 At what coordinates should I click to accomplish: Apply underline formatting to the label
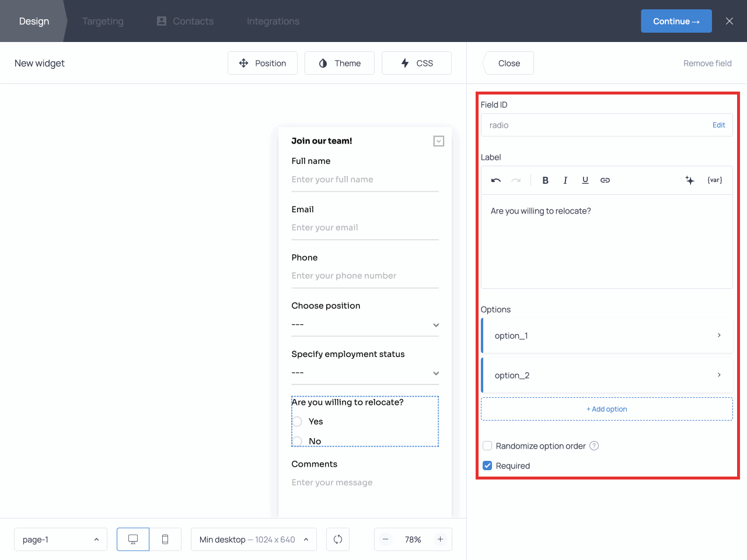585,180
